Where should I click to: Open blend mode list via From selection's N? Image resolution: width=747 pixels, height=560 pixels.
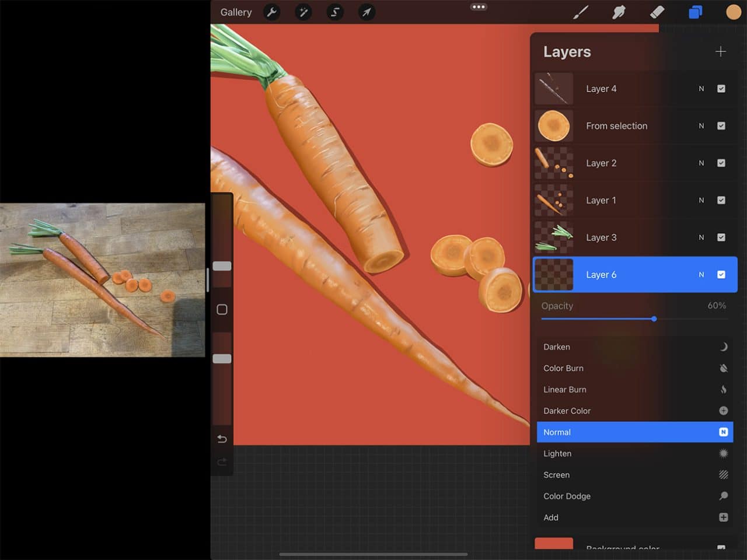pos(701,125)
